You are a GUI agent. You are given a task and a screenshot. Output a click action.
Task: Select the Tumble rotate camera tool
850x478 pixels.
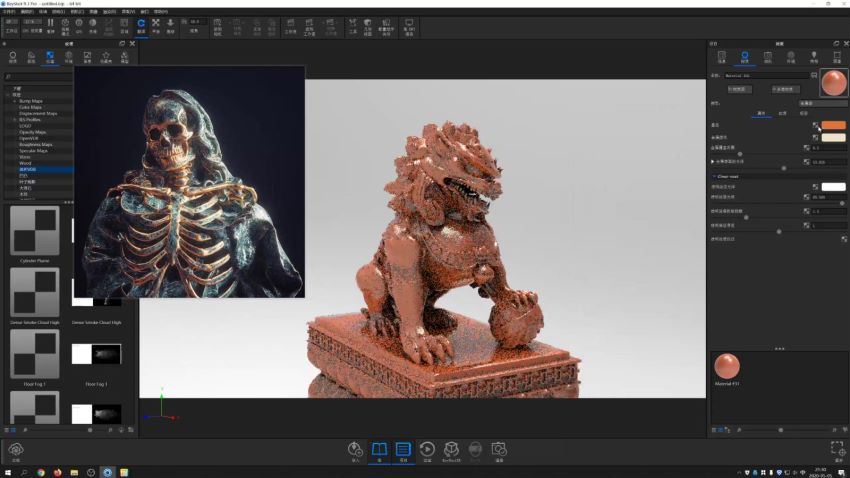pyautogui.click(x=141, y=24)
